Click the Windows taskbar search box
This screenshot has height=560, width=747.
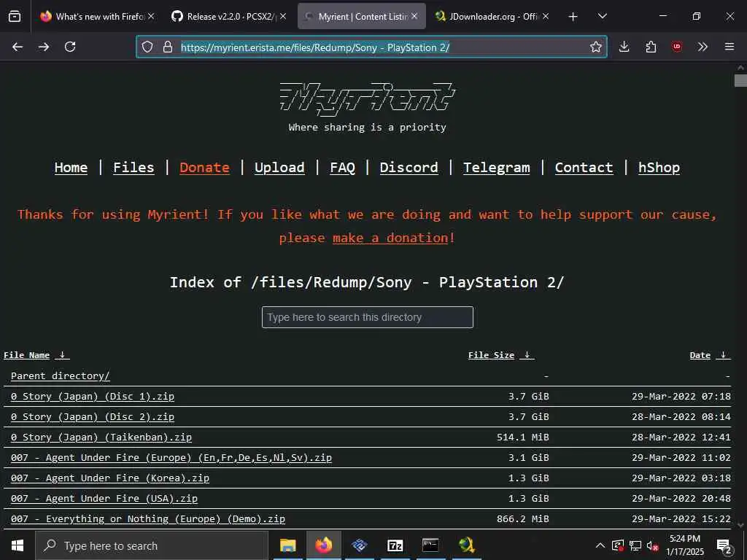pos(152,545)
